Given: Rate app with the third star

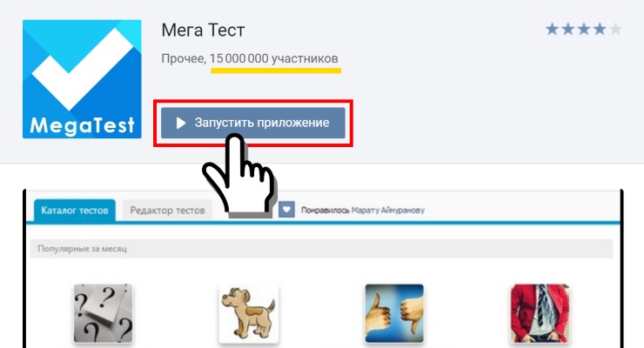Looking at the screenshot, I should 584,30.
